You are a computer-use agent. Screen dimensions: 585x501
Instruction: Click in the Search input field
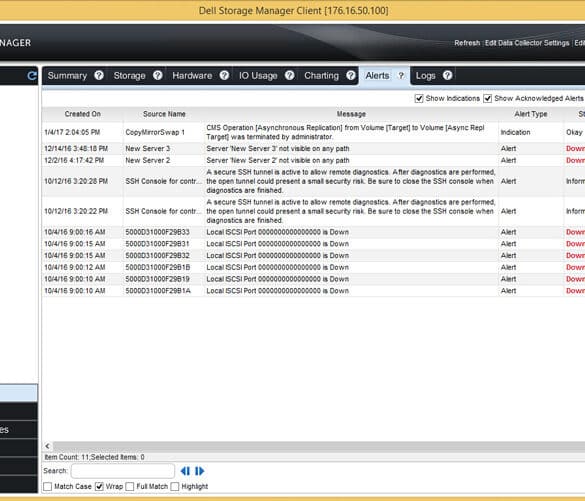(123, 471)
